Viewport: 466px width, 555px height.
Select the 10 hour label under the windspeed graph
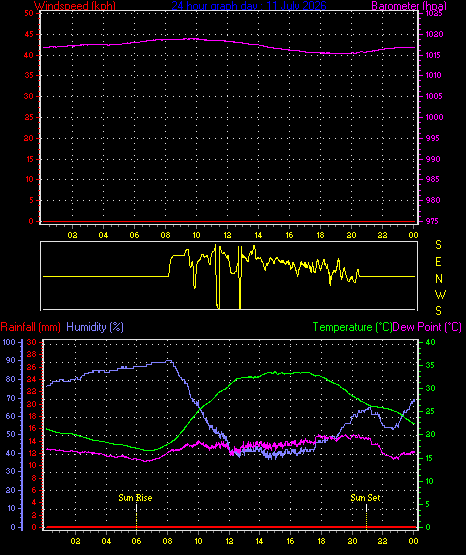coord(196,235)
